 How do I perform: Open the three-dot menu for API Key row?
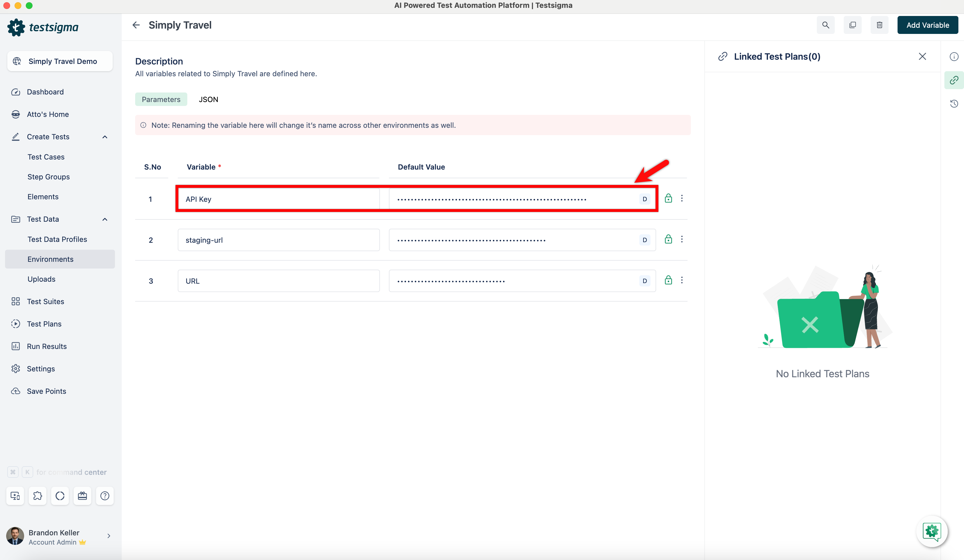click(x=682, y=198)
